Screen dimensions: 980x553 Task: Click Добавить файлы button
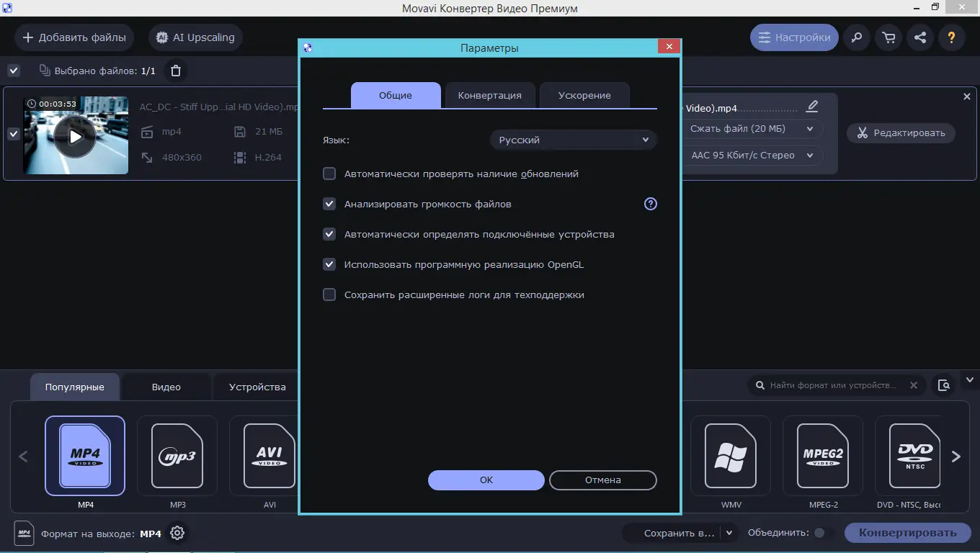coord(74,37)
